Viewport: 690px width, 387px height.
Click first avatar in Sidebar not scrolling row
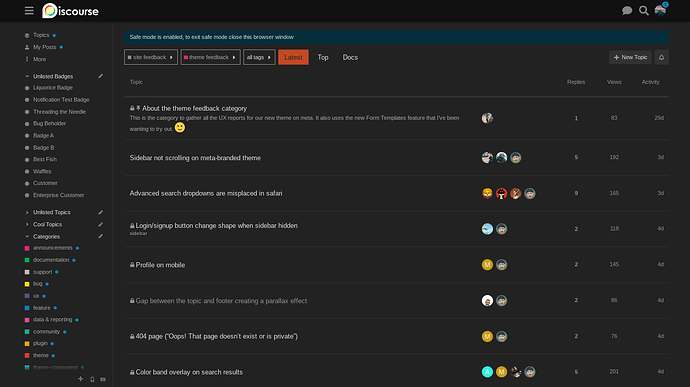click(487, 158)
